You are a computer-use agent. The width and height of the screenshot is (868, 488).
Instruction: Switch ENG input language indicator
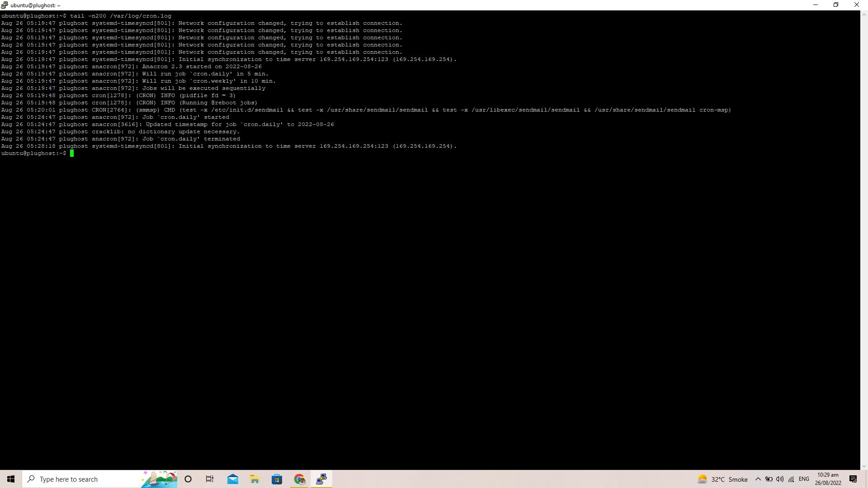pos(804,479)
